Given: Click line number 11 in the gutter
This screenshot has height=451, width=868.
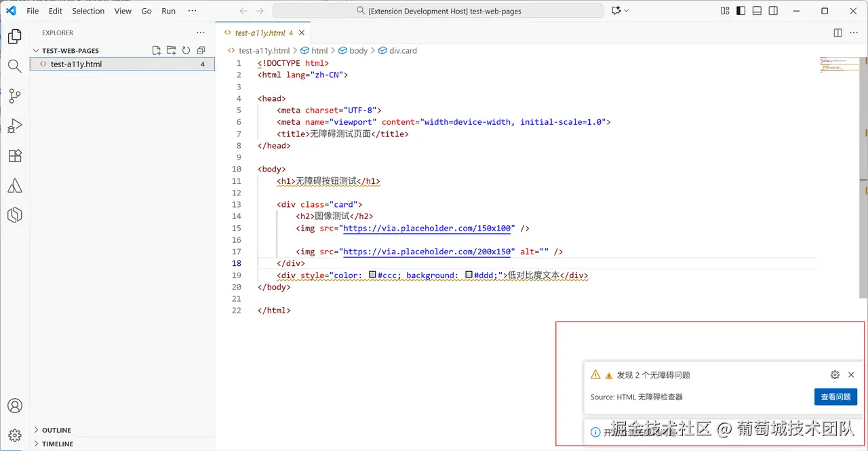Looking at the screenshot, I should point(236,181).
